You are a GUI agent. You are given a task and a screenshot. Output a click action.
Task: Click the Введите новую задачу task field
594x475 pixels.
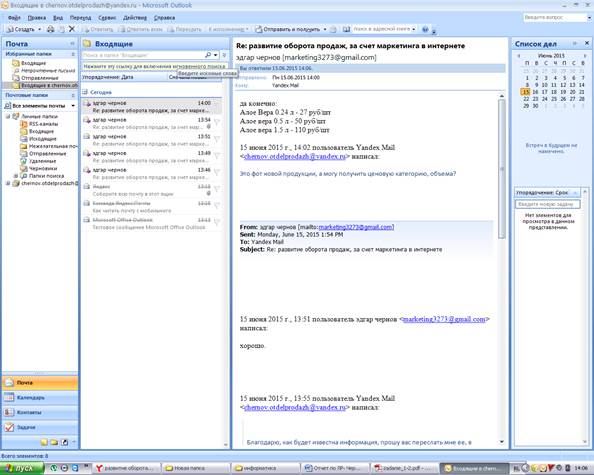[547, 204]
